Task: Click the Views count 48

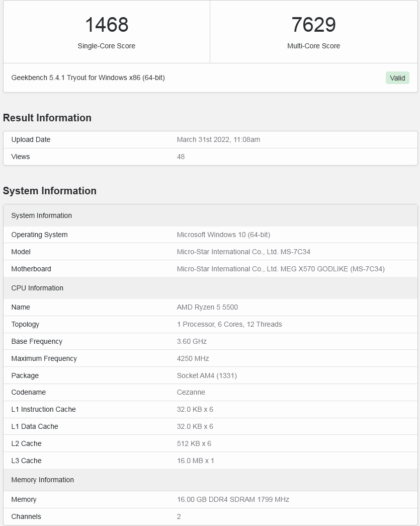Action: 181,157
